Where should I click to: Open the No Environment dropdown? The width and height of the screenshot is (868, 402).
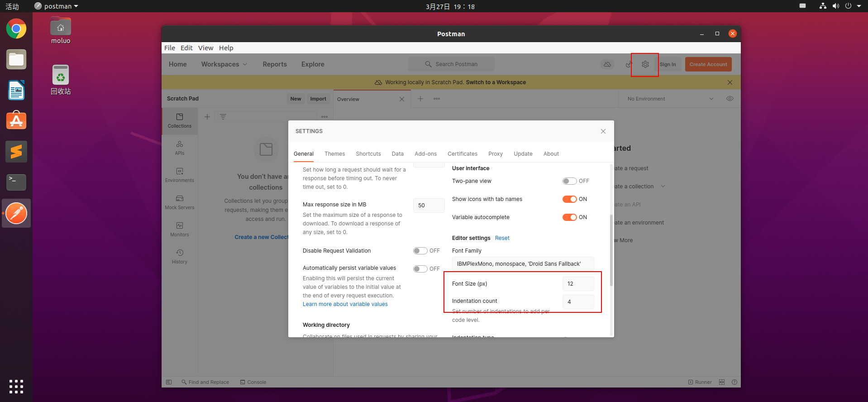[670, 99]
